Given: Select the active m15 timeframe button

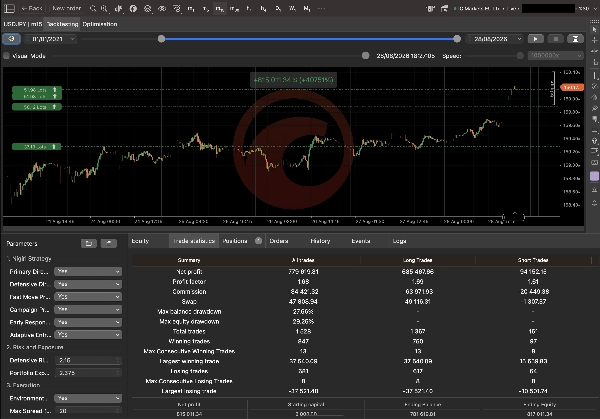Looking at the screenshot, I should tap(219, 8).
